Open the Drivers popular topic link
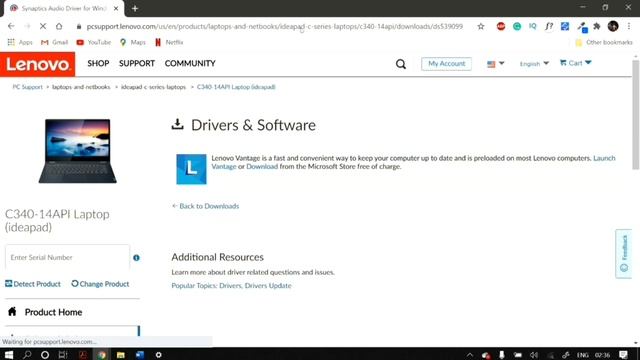The width and height of the screenshot is (640, 360). (x=230, y=286)
